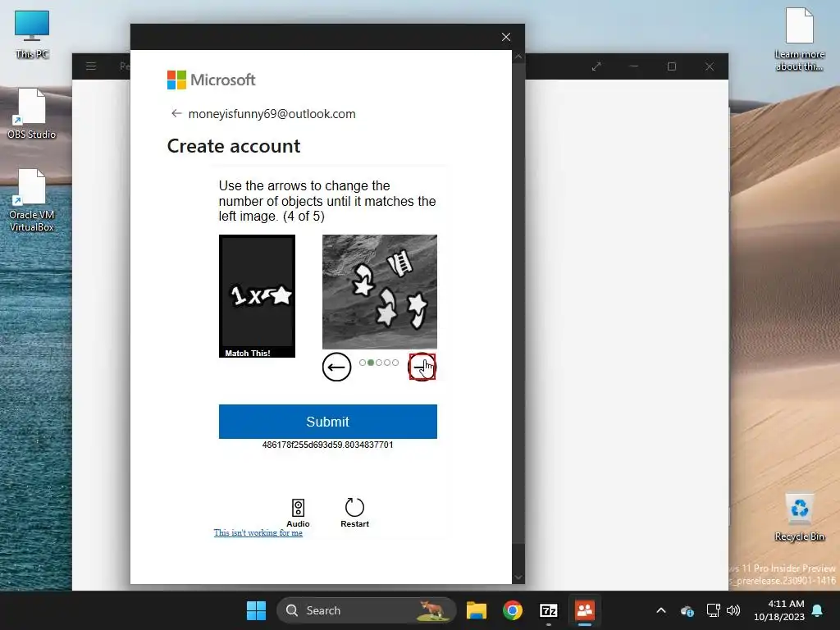The image size is (840, 630).
Task: Select This PC desktop icon
Action: coord(32,34)
